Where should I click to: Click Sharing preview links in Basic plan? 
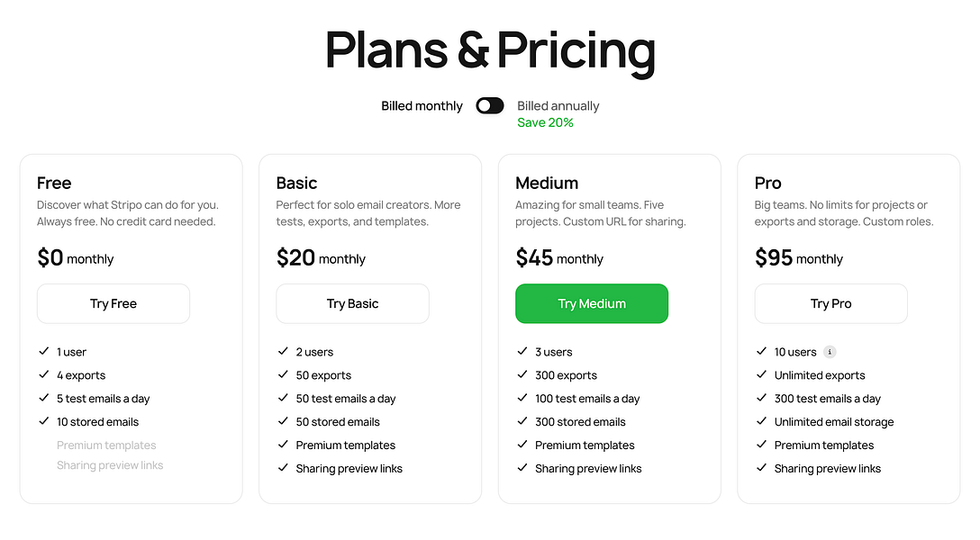click(x=349, y=469)
